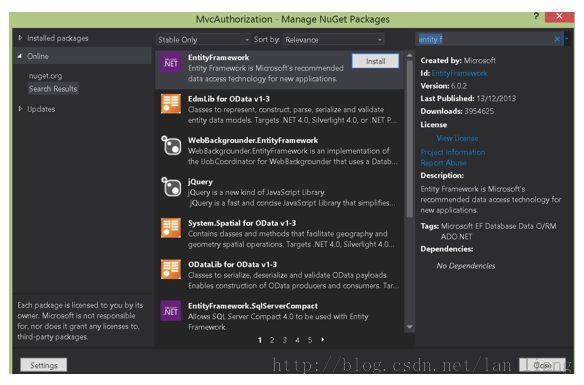Close the window with the red X
This screenshot has width=584, height=385.
tap(559, 16)
